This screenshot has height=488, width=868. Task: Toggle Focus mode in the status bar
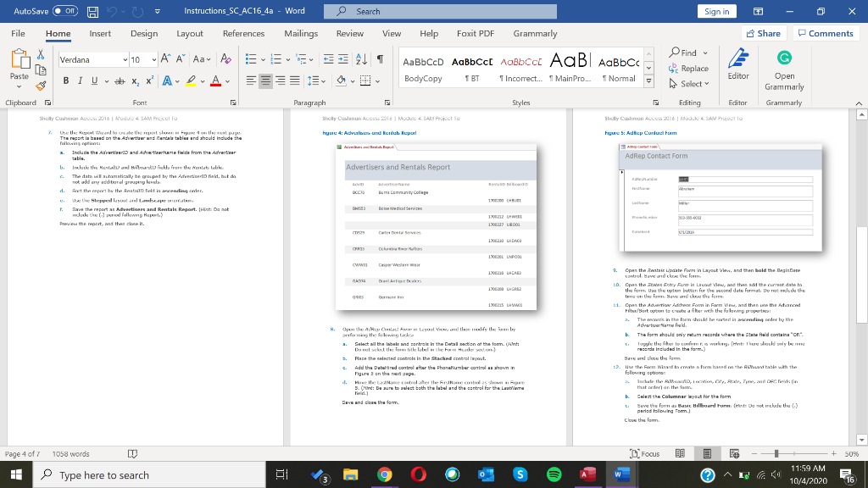pos(645,454)
